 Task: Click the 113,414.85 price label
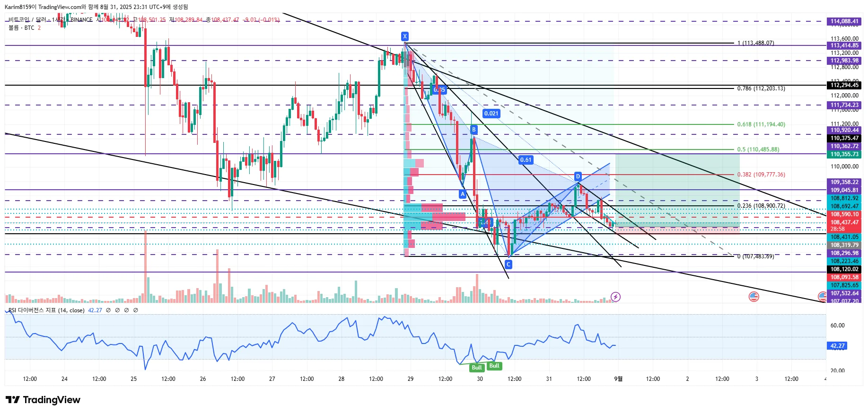[x=844, y=45]
